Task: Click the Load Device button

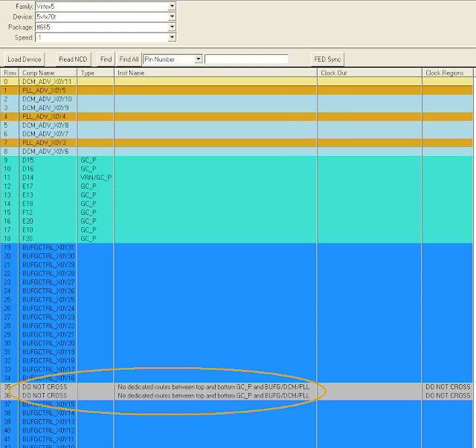Action: (25, 59)
